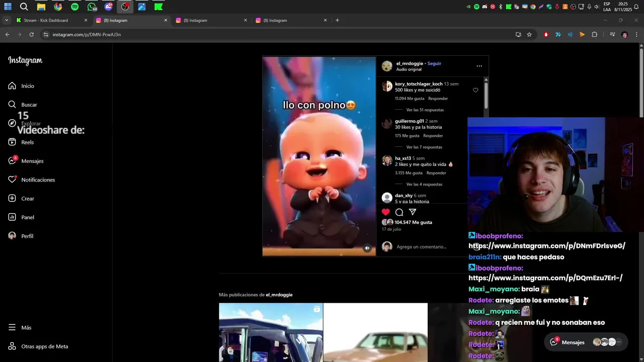Reload the page

(x=31, y=35)
